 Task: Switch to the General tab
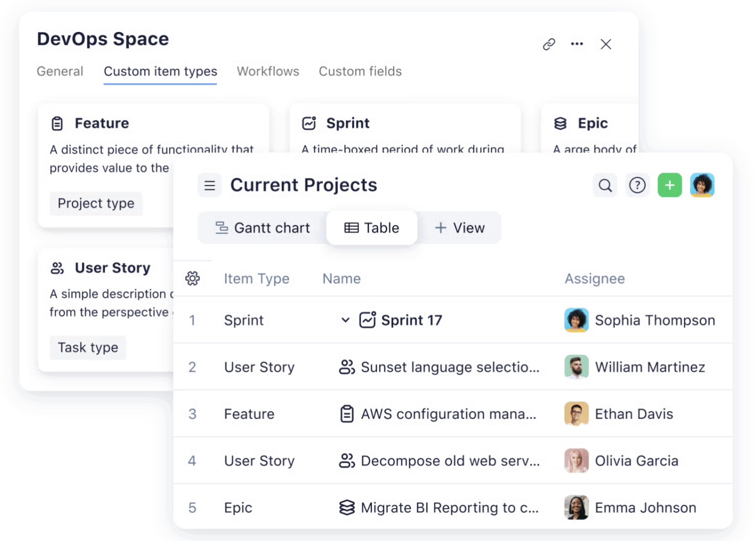(x=60, y=71)
